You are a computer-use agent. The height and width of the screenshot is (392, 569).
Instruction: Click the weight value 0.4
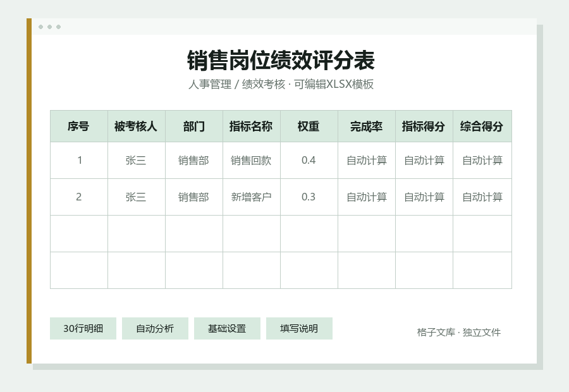tap(309, 160)
